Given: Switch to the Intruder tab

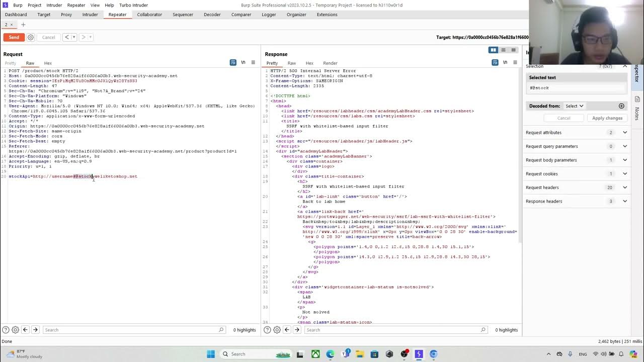Looking at the screenshot, I should [90, 15].
